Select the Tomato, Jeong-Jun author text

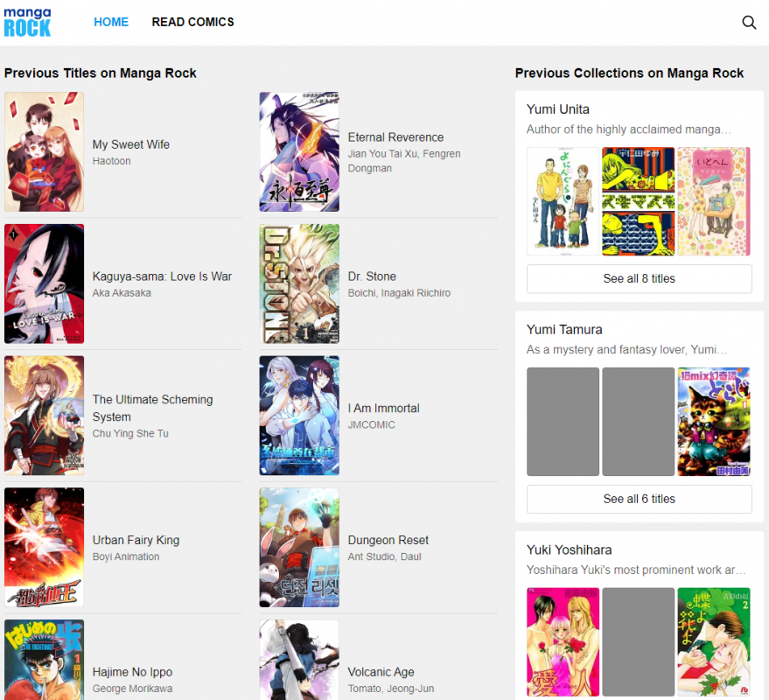(x=391, y=689)
